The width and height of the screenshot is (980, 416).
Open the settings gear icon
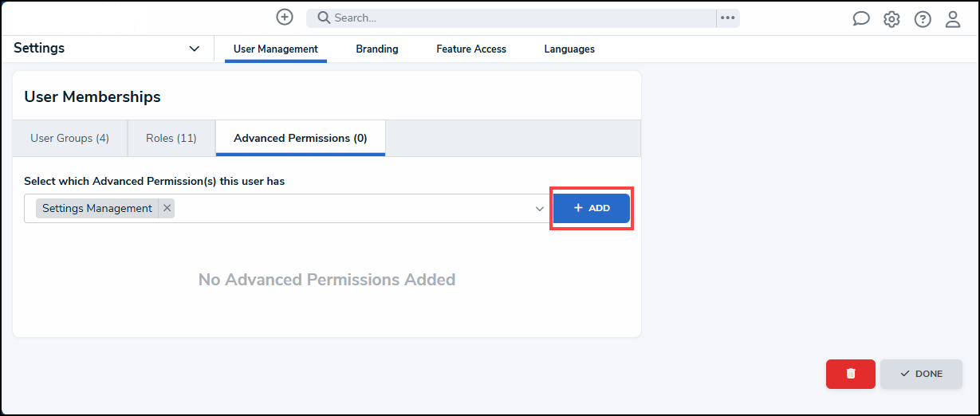pyautogui.click(x=891, y=19)
